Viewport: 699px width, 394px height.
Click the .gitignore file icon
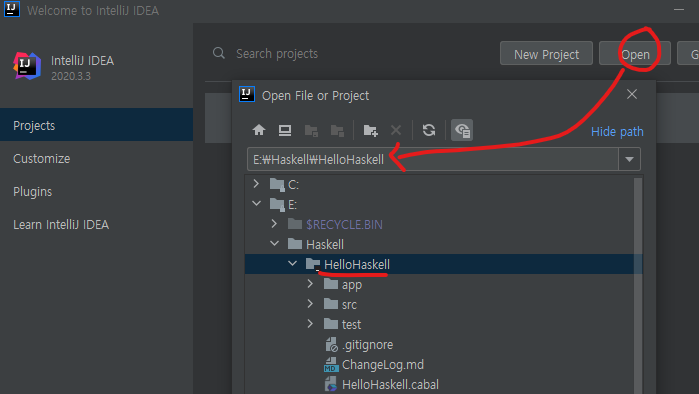coord(331,345)
